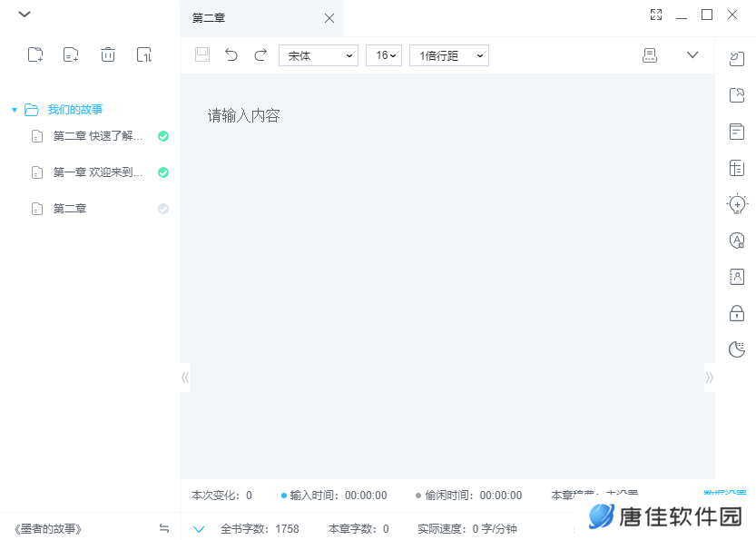The image size is (756, 540).
Task: Click the new volume folder icon
Action: (35, 54)
